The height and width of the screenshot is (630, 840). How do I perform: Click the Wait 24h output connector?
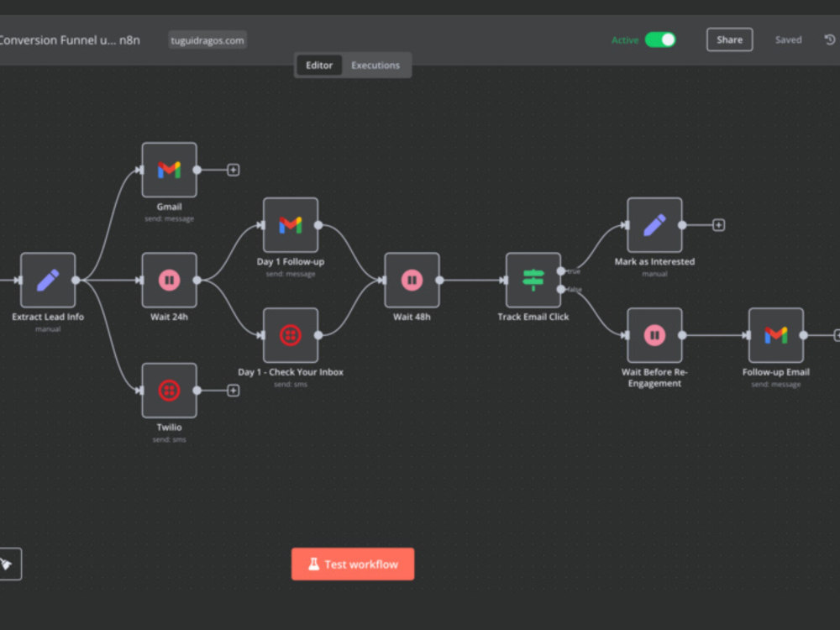pyautogui.click(x=197, y=281)
